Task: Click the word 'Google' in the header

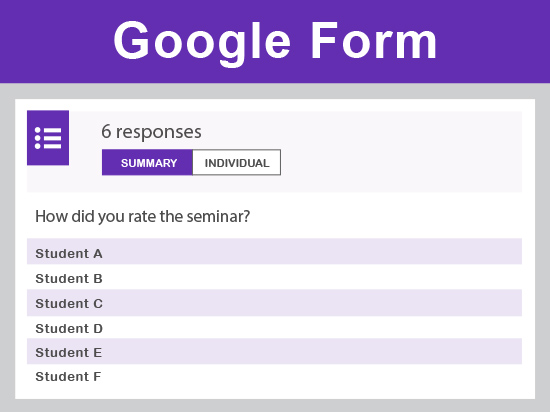Action: pyautogui.click(x=202, y=43)
